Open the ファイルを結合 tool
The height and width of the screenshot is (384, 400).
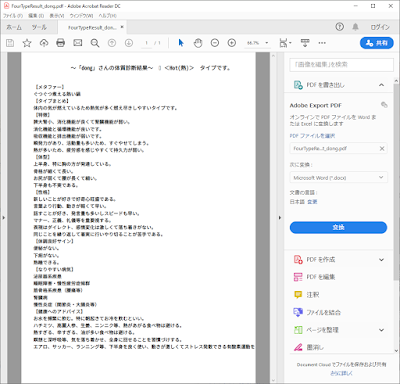(x=317, y=312)
